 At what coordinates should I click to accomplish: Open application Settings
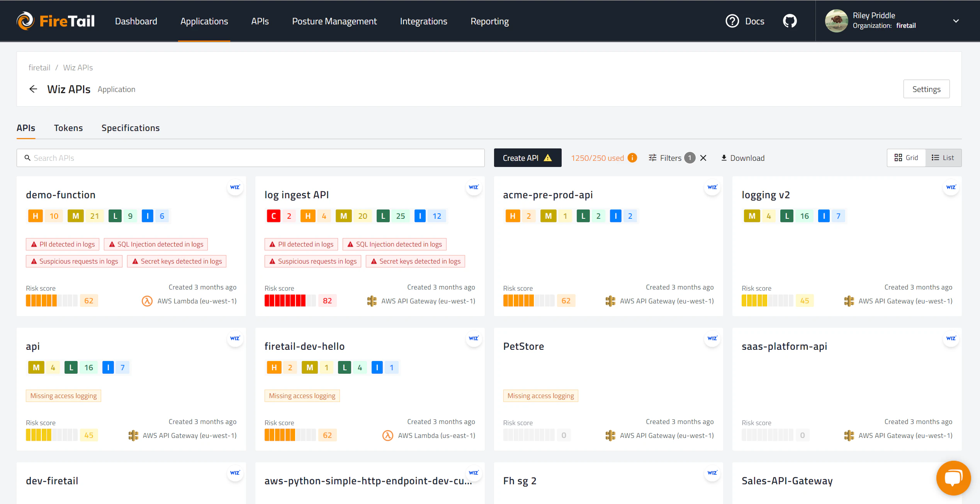(926, 89)
